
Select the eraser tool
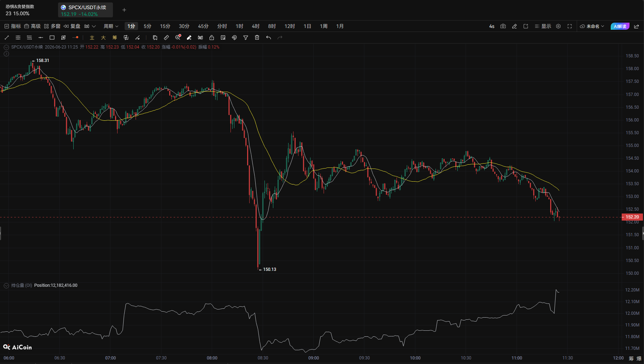(189, 38)
